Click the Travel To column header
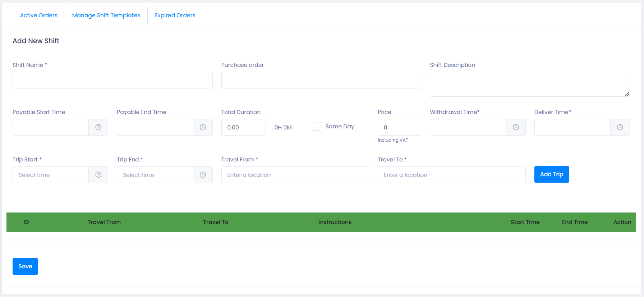Image resolution: width=644 pixels, height=297 pixels. 216,222
